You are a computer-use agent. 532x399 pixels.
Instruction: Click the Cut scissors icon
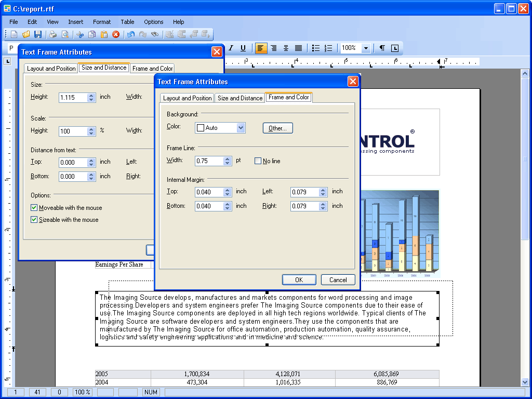click(x=80, y=34)
